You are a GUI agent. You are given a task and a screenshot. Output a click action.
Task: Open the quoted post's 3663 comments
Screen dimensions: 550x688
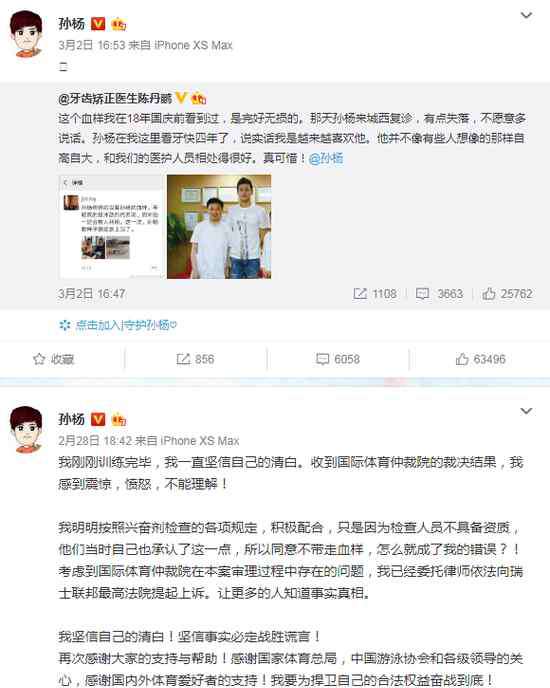click(439, 294)
